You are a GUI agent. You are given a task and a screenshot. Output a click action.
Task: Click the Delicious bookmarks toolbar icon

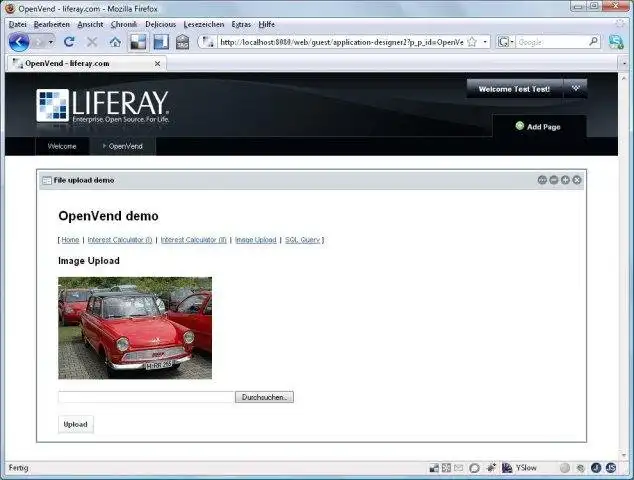[x=138, y=42]
